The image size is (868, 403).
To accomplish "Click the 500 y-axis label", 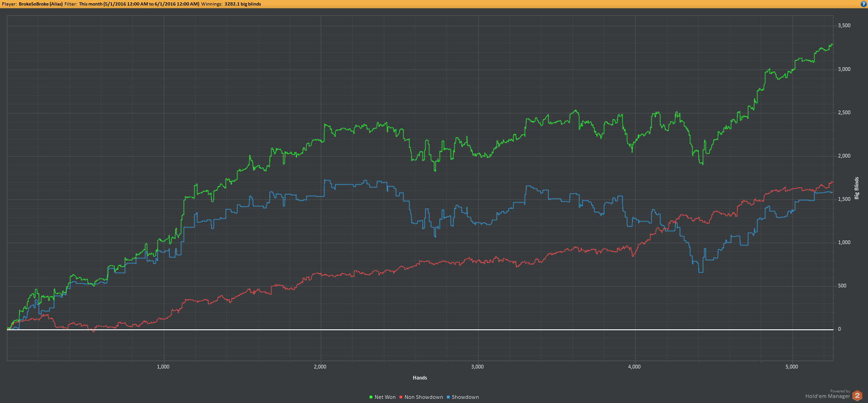I will pyautogui.click(x=842, y=286).
